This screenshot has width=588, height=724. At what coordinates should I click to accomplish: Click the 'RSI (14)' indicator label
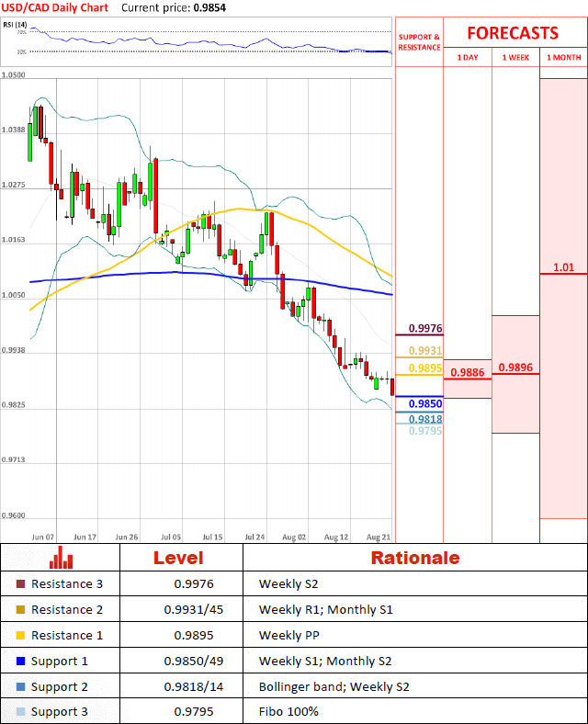(x=16, y=25)
